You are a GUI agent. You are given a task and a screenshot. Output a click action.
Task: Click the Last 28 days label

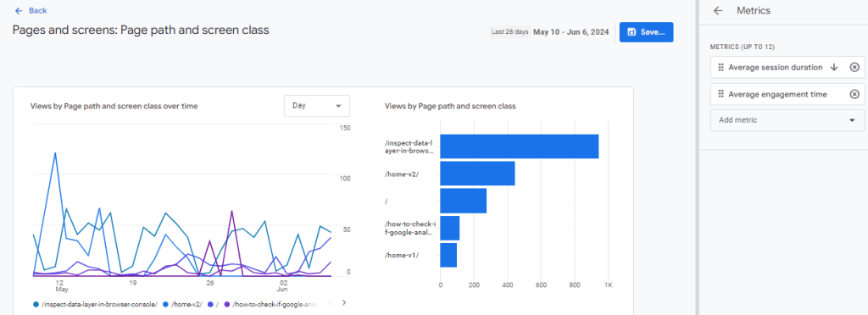pyautogui.click(x=509, y=32)
